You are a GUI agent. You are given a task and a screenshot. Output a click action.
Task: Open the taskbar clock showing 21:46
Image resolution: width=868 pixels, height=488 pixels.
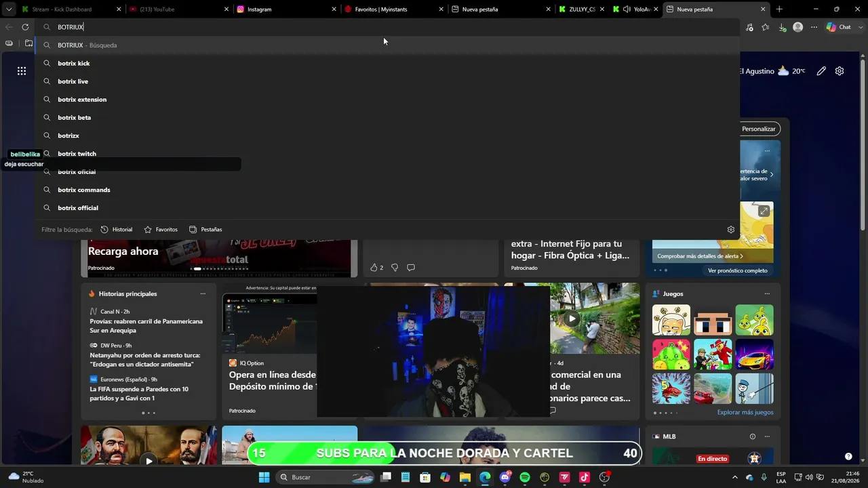(844, 477)
